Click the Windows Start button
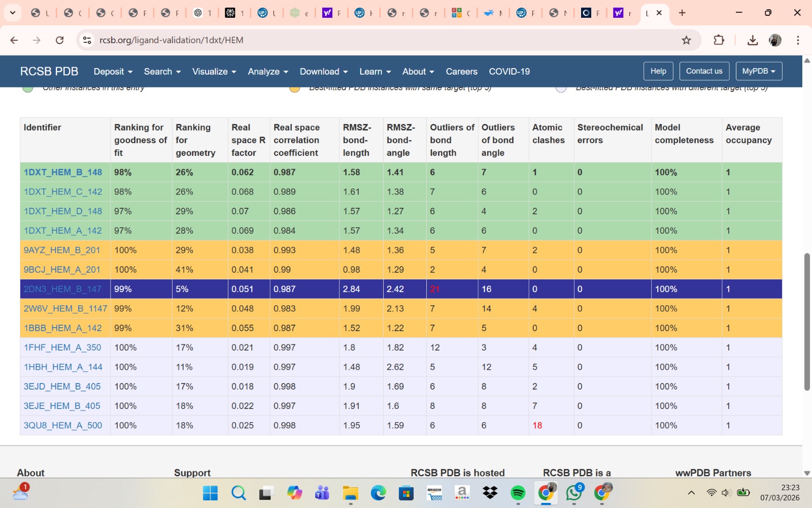 (x=210, y=493)
